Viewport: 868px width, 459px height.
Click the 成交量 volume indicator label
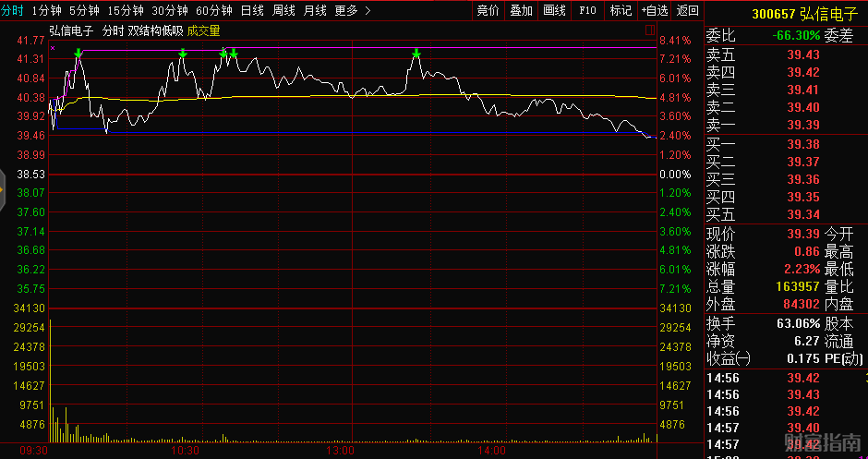(203, 31)
